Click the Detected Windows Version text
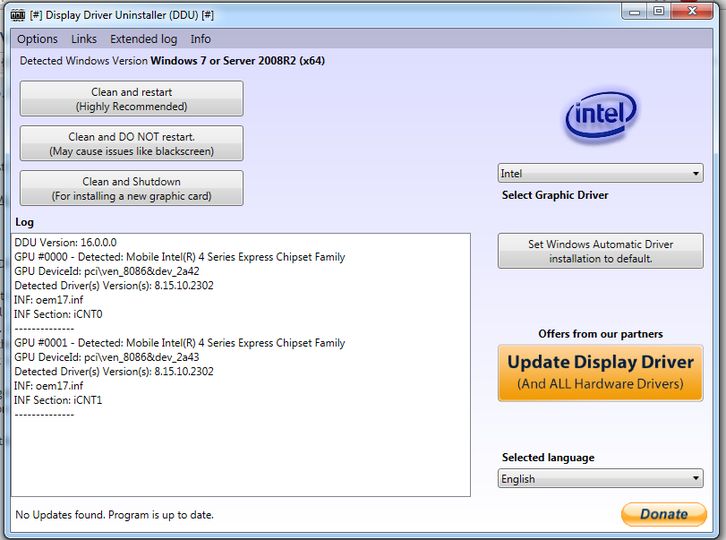 point(172,61)
